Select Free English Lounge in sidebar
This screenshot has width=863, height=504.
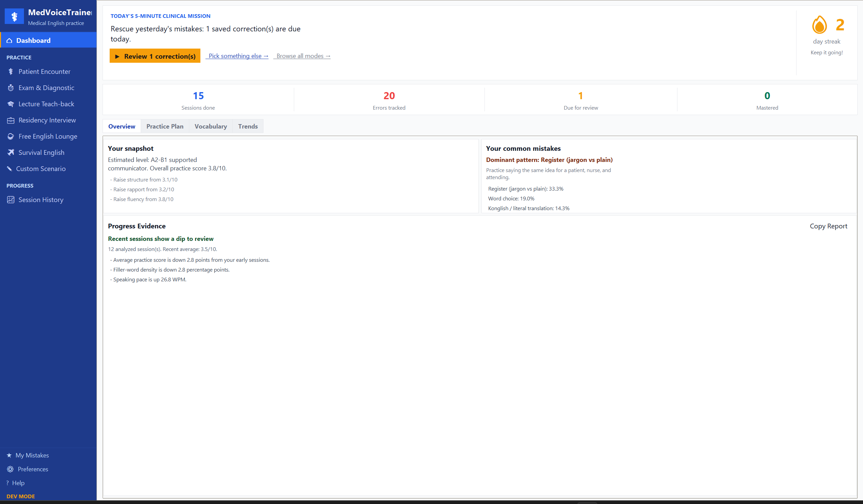[x=48, y=136]
